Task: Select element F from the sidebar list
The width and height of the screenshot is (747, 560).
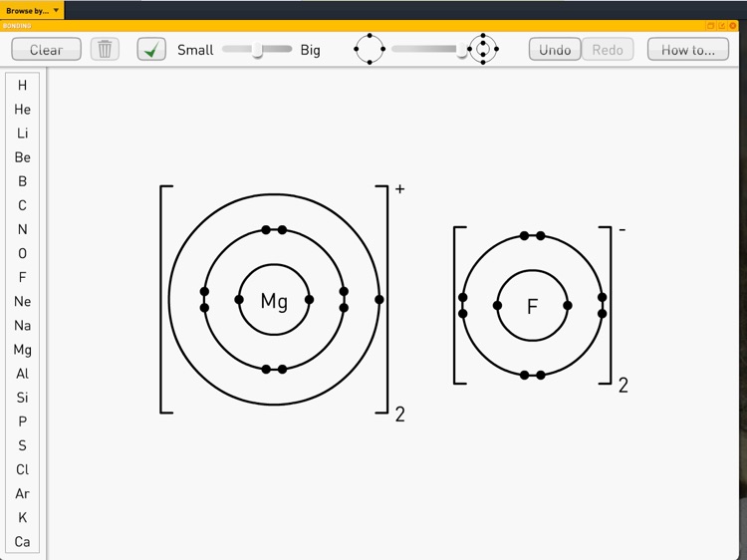Action: (x=22, y=277)
